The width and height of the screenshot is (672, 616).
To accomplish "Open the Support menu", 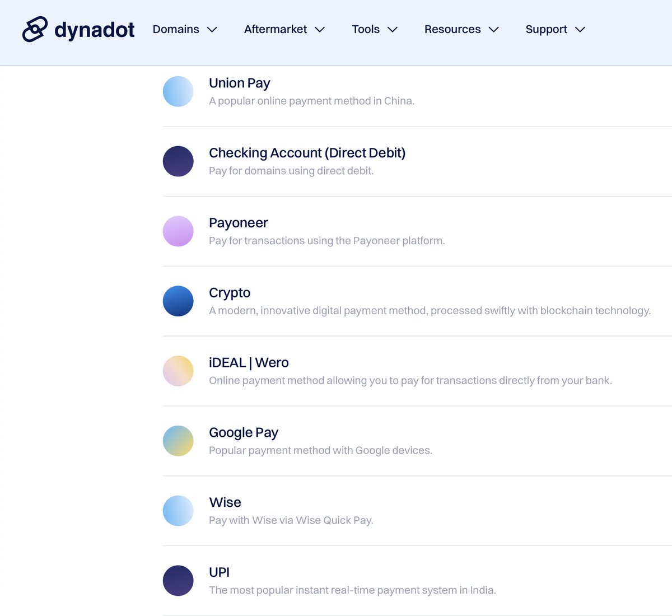I will click(x=556, y=29).
